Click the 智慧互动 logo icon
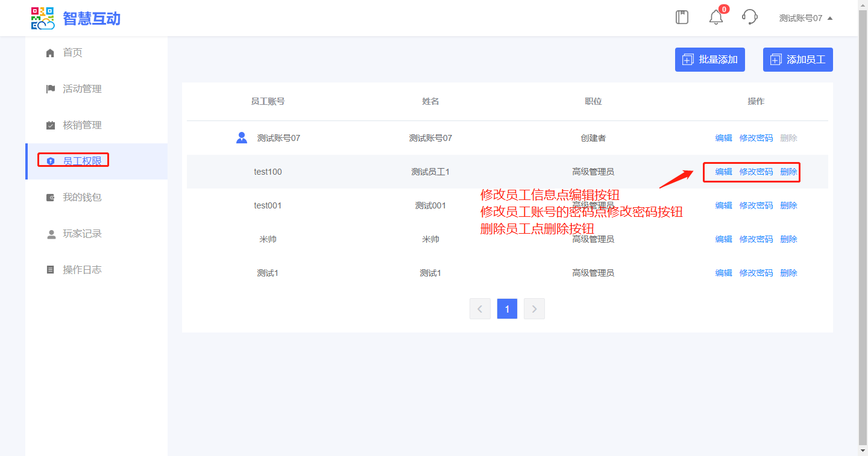Screen dimensions: 868x456 coord(43,18)
